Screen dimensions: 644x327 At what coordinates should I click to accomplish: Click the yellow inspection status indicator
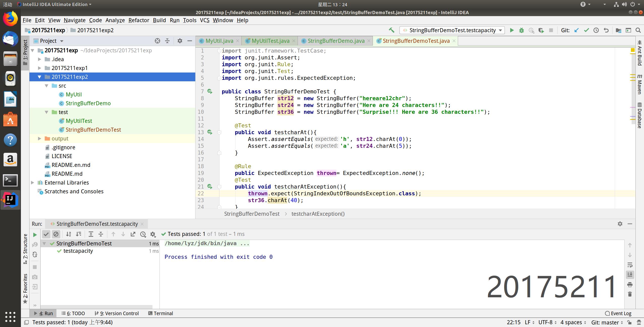coord(632,50)
